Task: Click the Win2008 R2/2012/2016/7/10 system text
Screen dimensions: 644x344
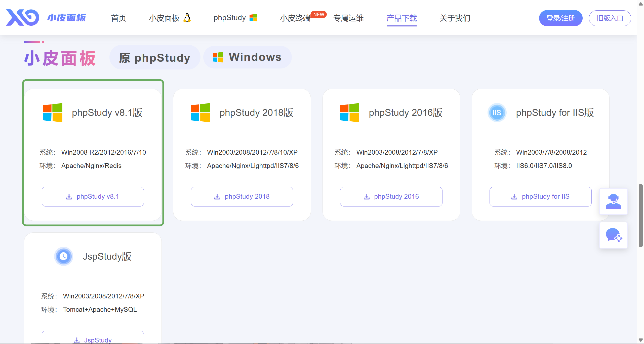Action: pos(104,152)
